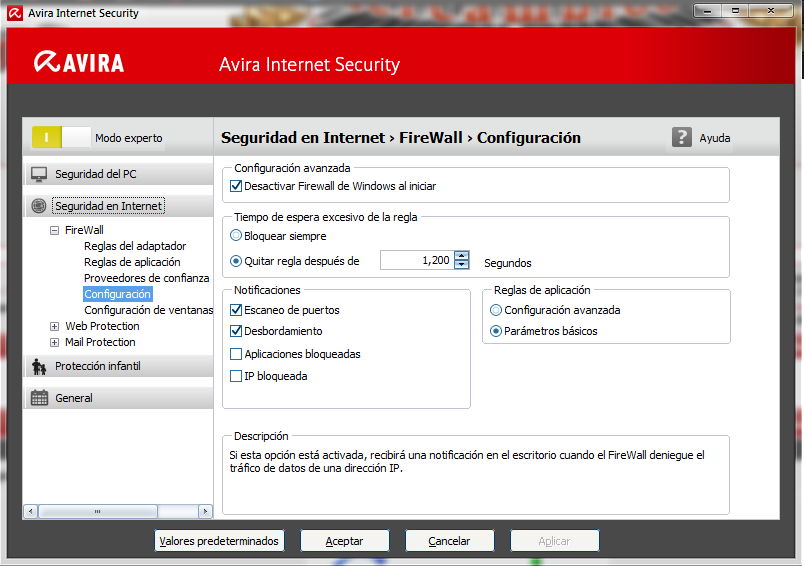Click the sidebar scroll left arrow

tap(31, 511)
